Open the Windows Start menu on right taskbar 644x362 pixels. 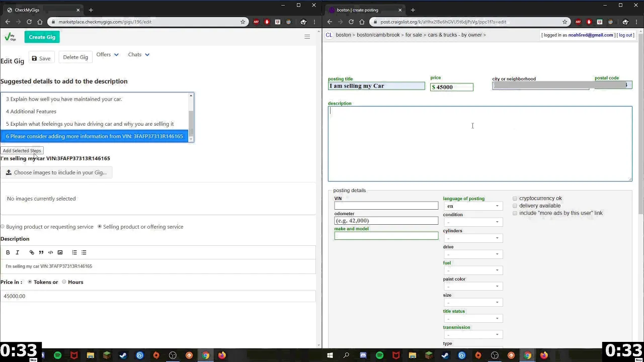[x=330, y=355]
